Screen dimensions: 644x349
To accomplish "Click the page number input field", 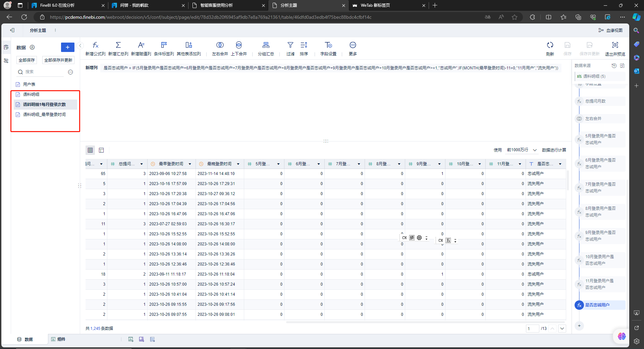I will [532, 329].
